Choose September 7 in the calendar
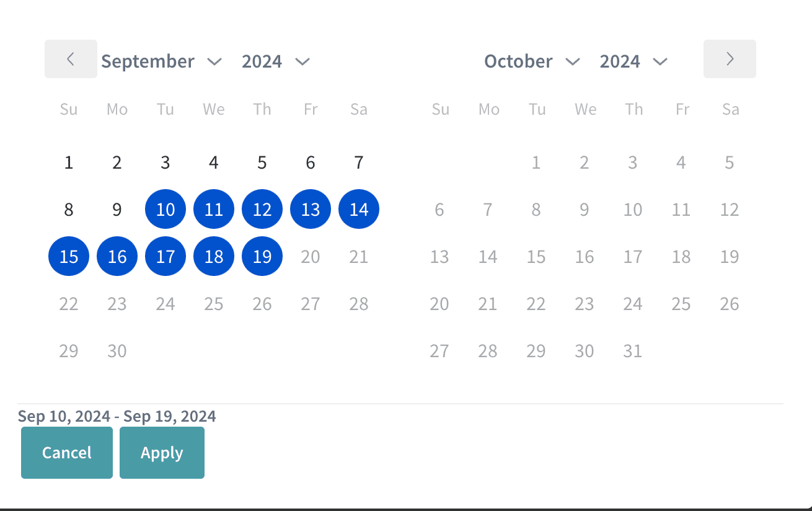This screenshot has height=511, width=812. tap(359, 162)
